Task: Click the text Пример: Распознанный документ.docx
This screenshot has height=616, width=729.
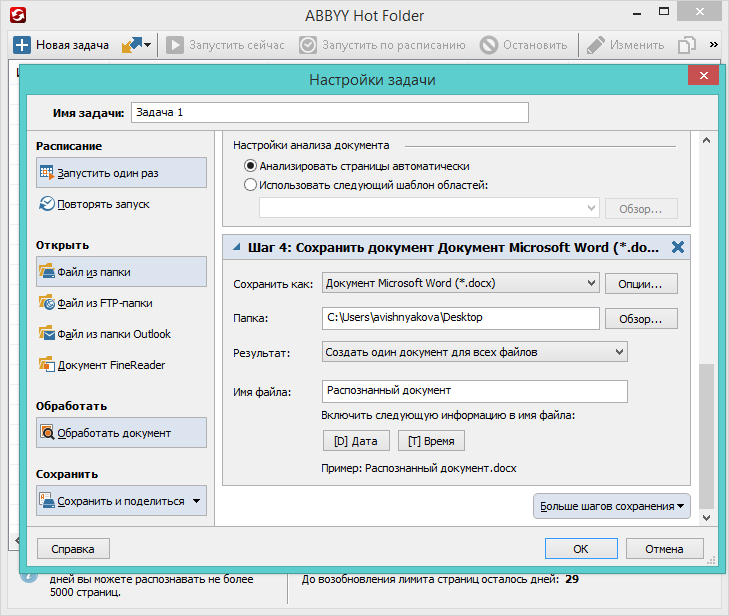Action: point(419,468)
